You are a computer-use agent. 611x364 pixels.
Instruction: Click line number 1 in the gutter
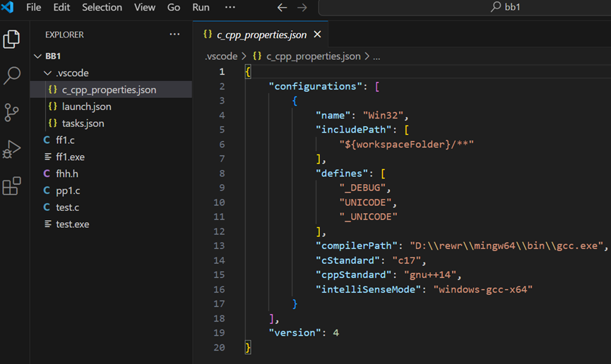[x=222, y=72]
